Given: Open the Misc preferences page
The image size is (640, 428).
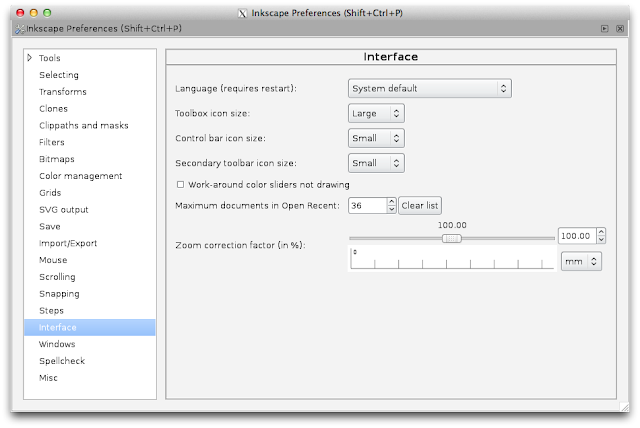Looking at the screenshot, I should point(48,378).
